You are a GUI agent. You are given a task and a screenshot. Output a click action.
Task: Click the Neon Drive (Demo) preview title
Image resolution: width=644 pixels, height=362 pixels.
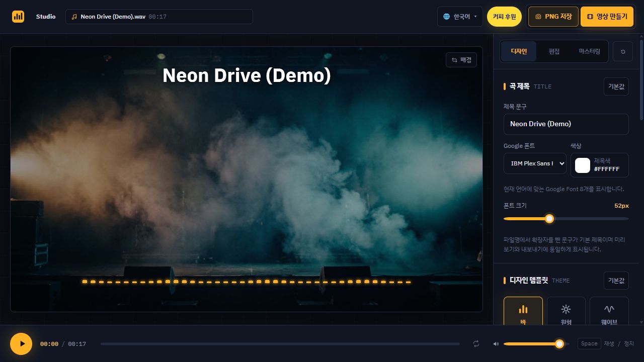pyautogui.click(x=247, y=75)
